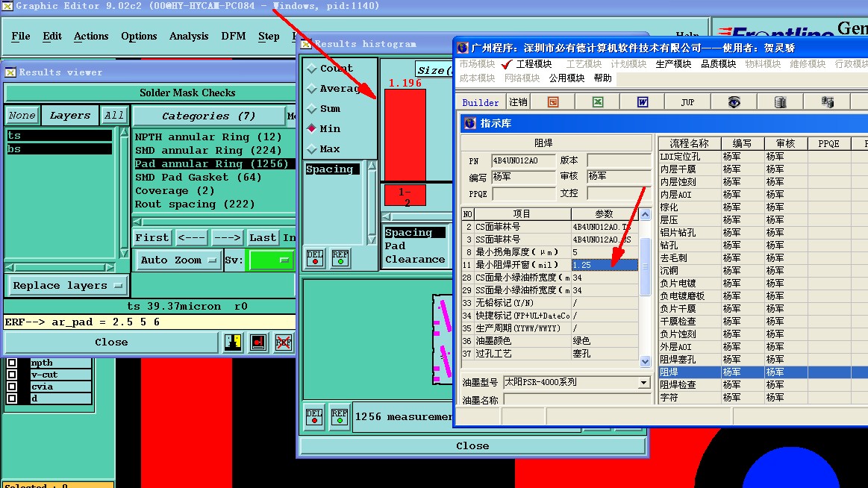
Task: Click the red 1-2 range block
Action: coord(405,195)
